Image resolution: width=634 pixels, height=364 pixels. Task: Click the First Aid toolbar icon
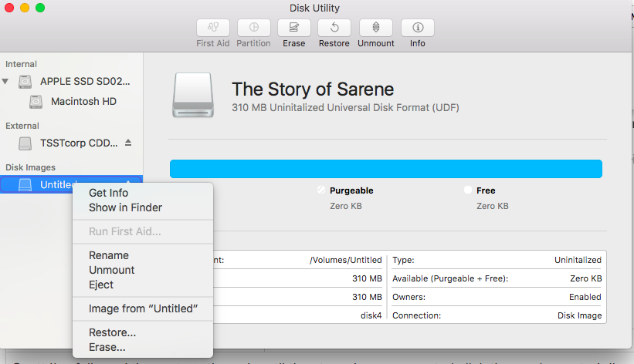(x=213, y=27)
